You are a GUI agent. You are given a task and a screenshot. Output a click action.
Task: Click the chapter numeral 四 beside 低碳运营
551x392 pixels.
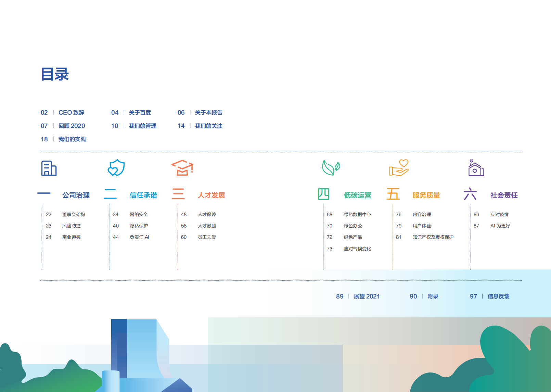(324, 194)
